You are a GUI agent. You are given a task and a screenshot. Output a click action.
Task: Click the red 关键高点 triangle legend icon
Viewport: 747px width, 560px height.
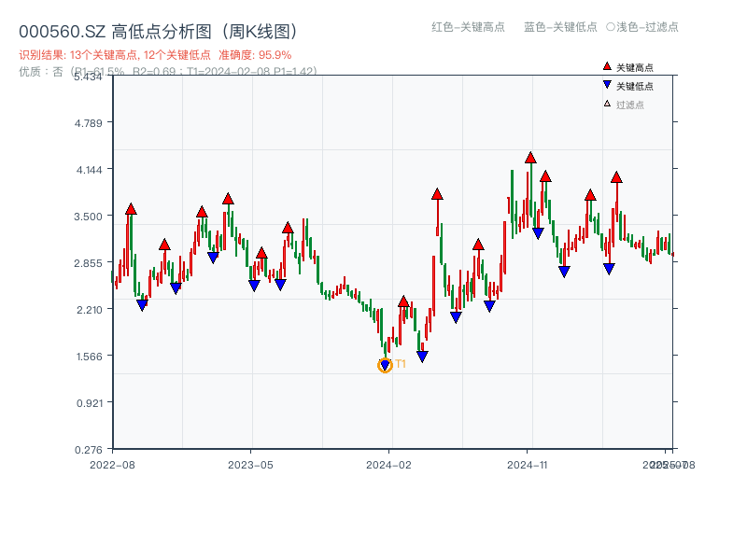[x=607, y=66]
